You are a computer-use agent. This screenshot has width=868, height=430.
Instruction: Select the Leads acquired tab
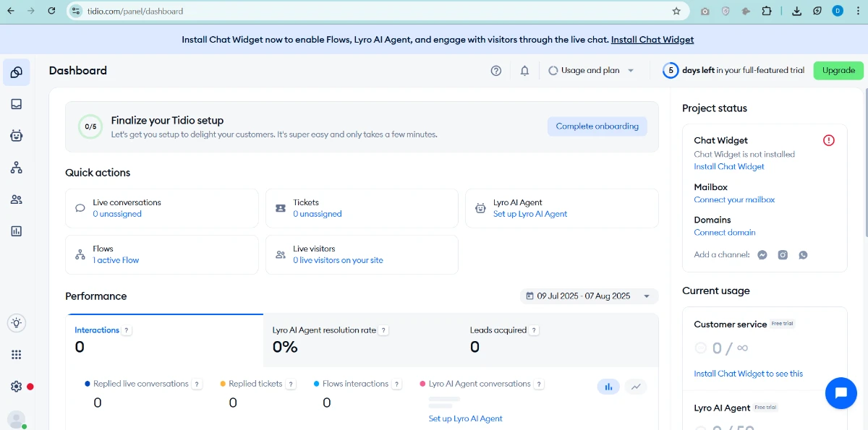coord(560,341)
